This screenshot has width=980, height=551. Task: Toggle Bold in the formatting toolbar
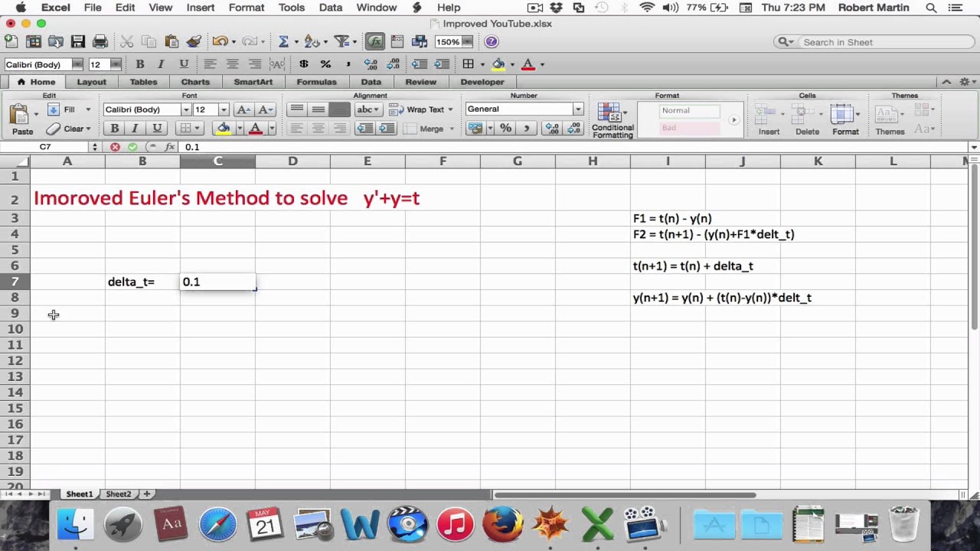point(139,64)
